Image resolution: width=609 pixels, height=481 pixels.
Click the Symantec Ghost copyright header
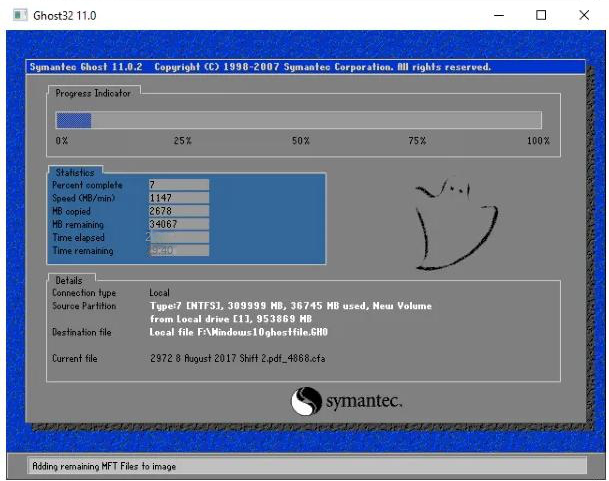[x=260, y=68]
